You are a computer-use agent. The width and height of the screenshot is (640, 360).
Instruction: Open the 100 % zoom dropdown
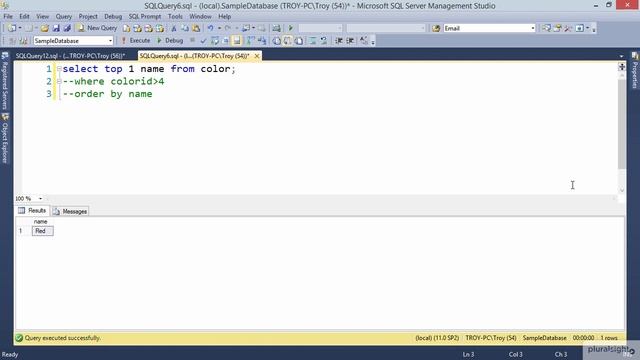point(40,198)
